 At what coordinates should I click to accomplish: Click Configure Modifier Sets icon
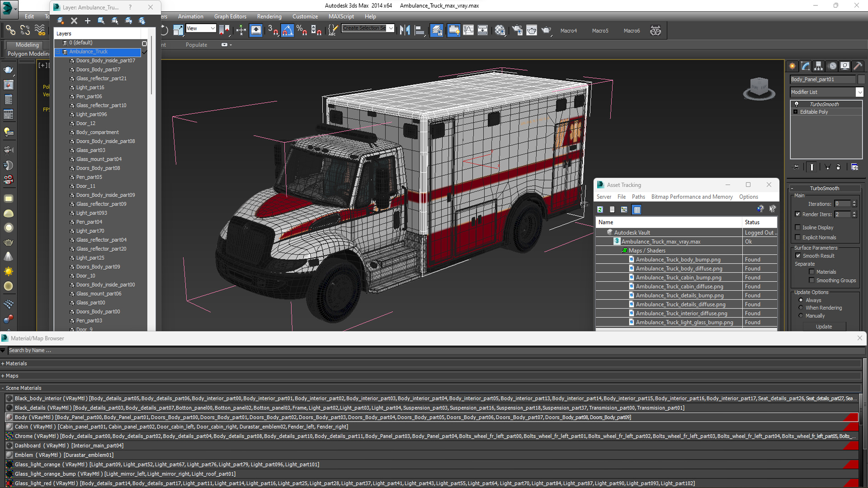pyautogui.click(x=854, y=167)
